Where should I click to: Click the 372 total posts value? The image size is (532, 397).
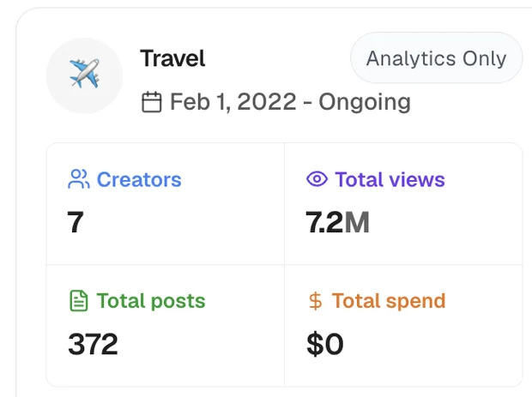coord(93,344)
